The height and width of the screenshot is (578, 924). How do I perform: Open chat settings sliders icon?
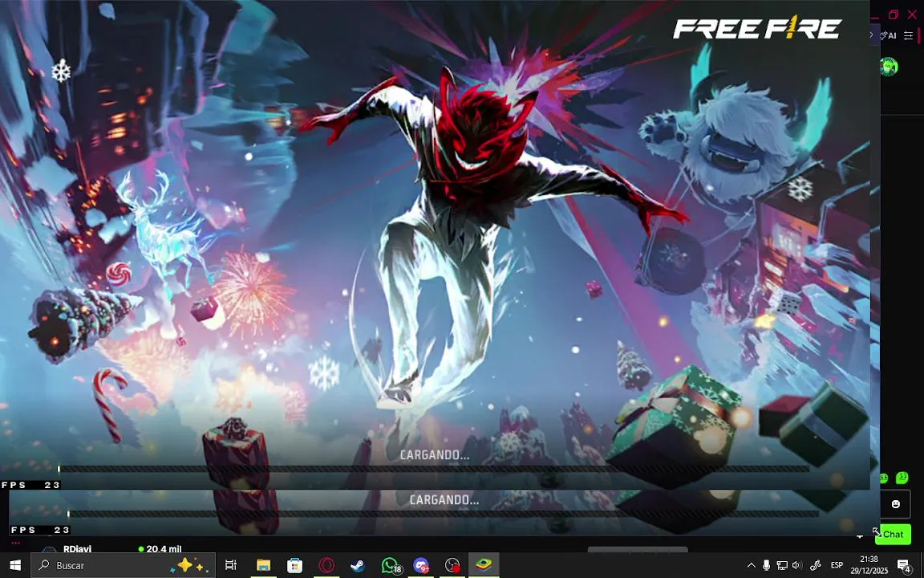click(908, 36)
